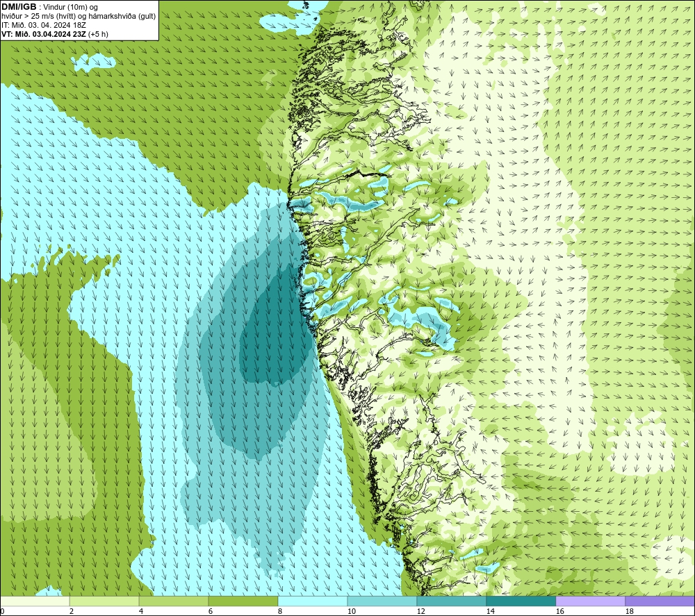The image size is (695, 616).
Task: Click the 6-8 m/s olive green swatch
Action: click(243, 601)
